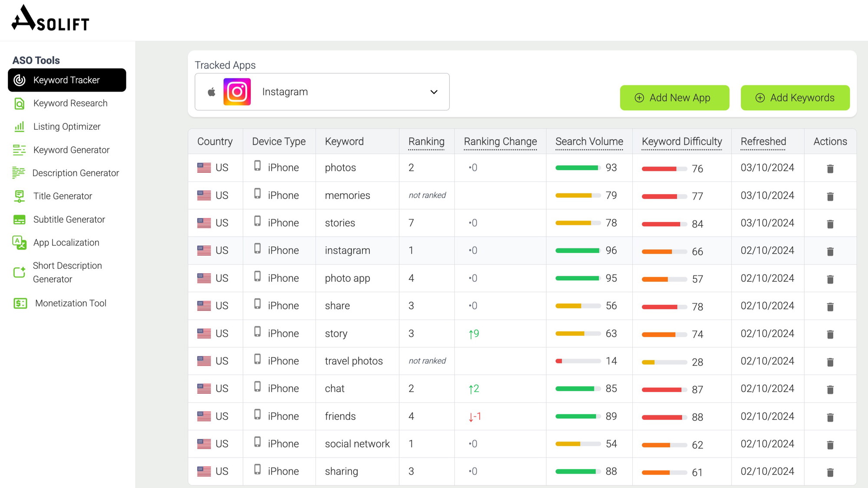Image resolution: width=868 pixels, height=488 pixels.
Task: Click the ASOLIFT logo
Action: click(50, 18)
